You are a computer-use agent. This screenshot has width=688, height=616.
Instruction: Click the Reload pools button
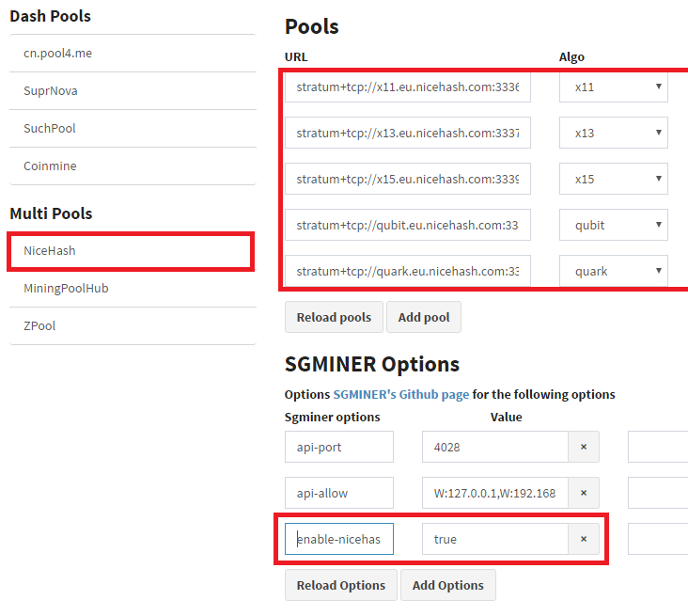point(334,317)
